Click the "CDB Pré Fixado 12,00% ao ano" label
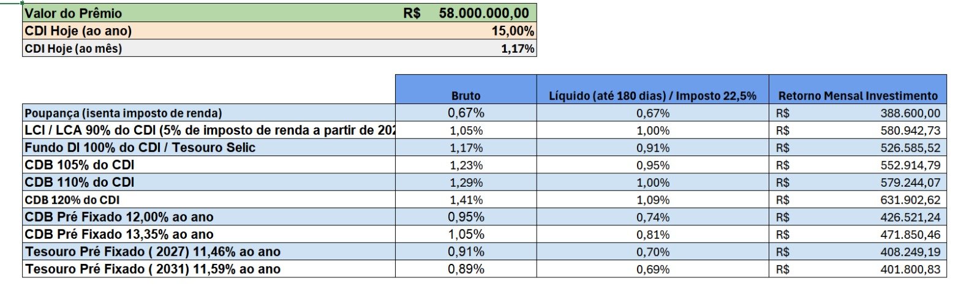This screenshot has height=289, width=980. click(x=119, y=217)
